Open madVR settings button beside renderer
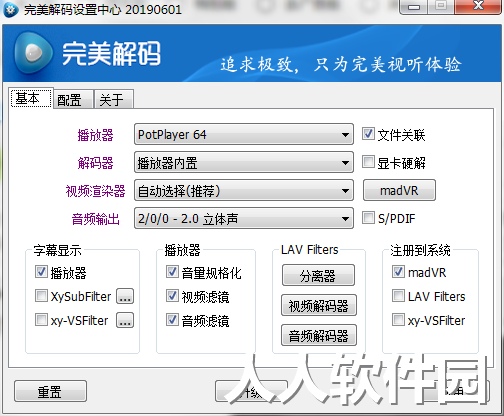The height and width of the screenshot is (416, 504). pos(399,190)
